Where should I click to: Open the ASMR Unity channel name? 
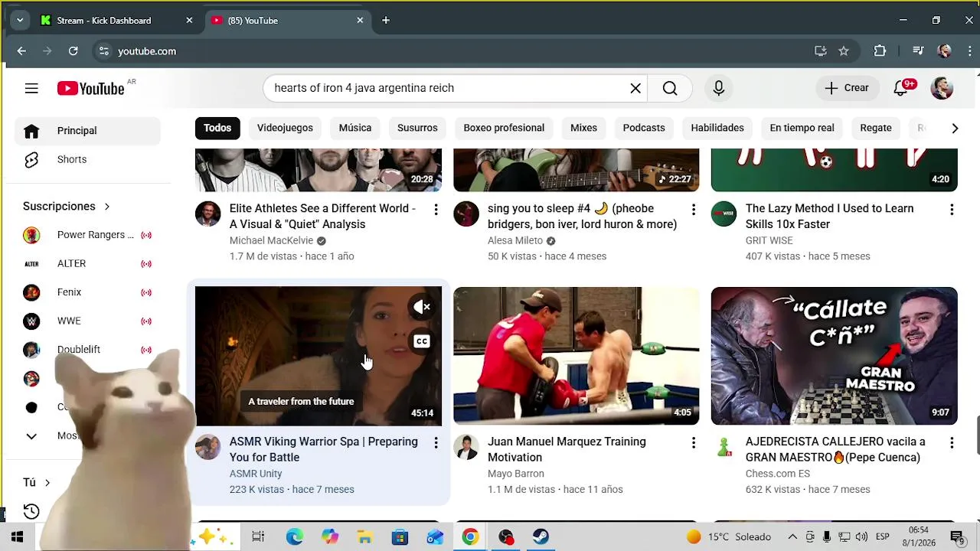click(256, 474)
